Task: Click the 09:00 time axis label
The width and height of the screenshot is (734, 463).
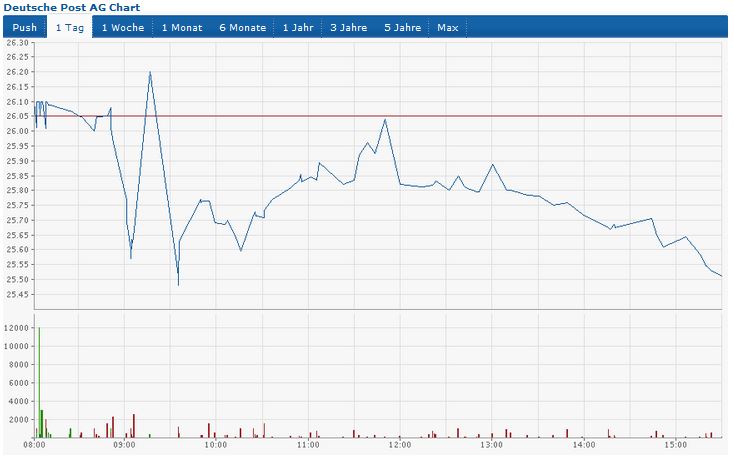Action: [124, 445]
